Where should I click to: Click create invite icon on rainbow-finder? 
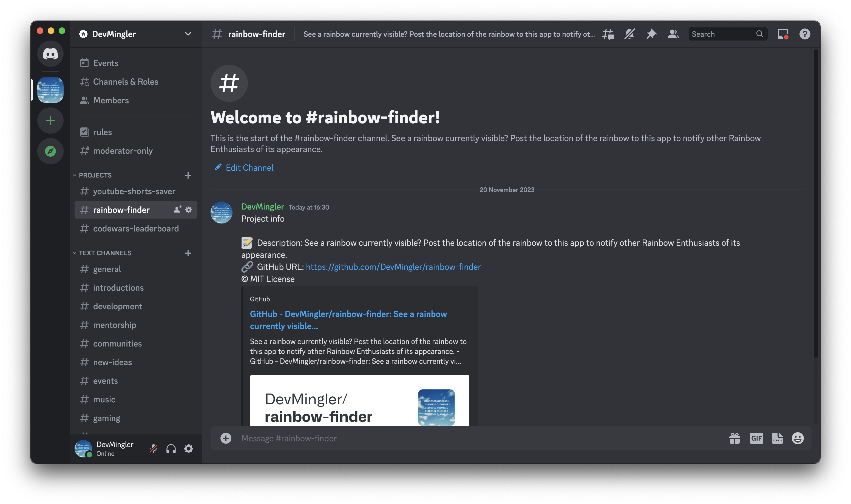click(x=177, y=210)
